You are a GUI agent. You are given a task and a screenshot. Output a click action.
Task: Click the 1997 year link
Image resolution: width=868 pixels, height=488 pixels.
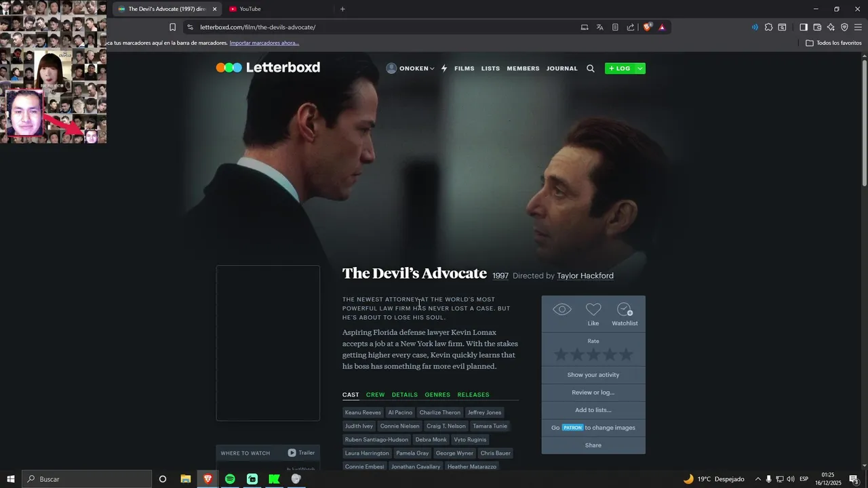500,276
